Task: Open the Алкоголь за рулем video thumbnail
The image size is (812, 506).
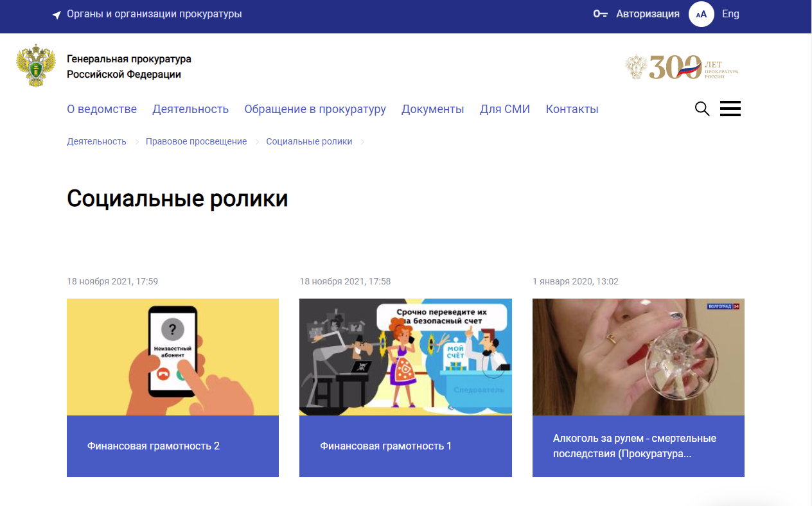Action: [x=638, y=357]
